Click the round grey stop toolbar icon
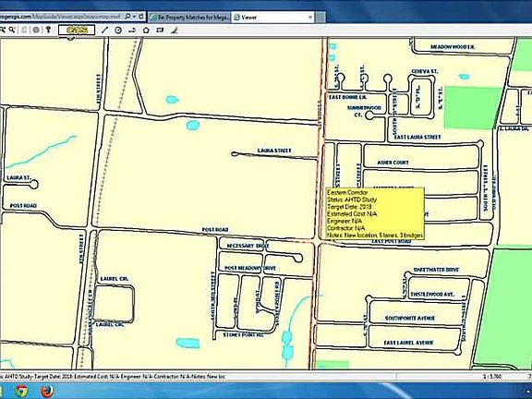Image resolution: width=532 pixels, height=399 pixels. coord(36,30)
